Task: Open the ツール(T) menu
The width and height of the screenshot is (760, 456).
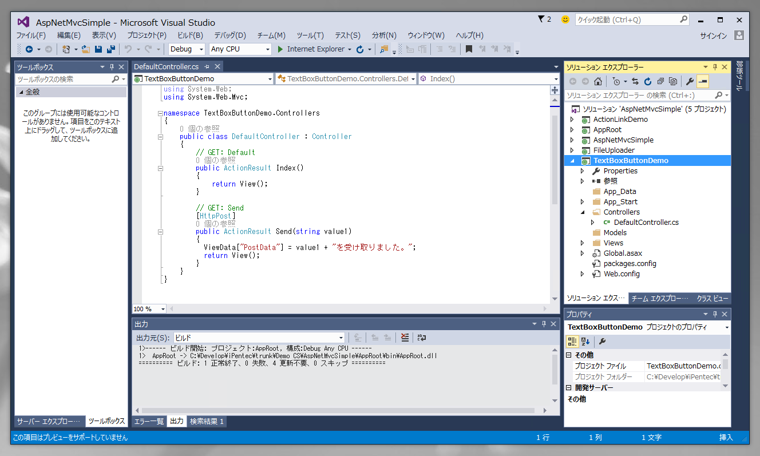Action: pyautogui.click(x=310, y=35)
